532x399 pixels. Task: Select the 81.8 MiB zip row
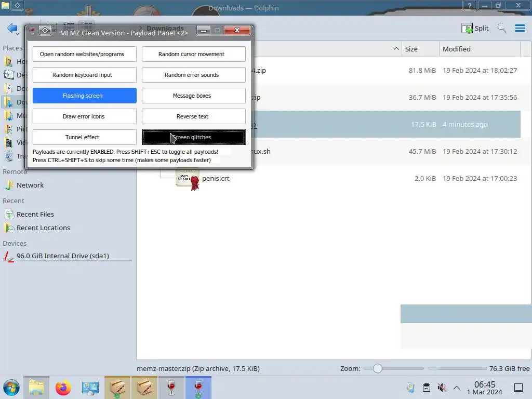coord(387,70)
